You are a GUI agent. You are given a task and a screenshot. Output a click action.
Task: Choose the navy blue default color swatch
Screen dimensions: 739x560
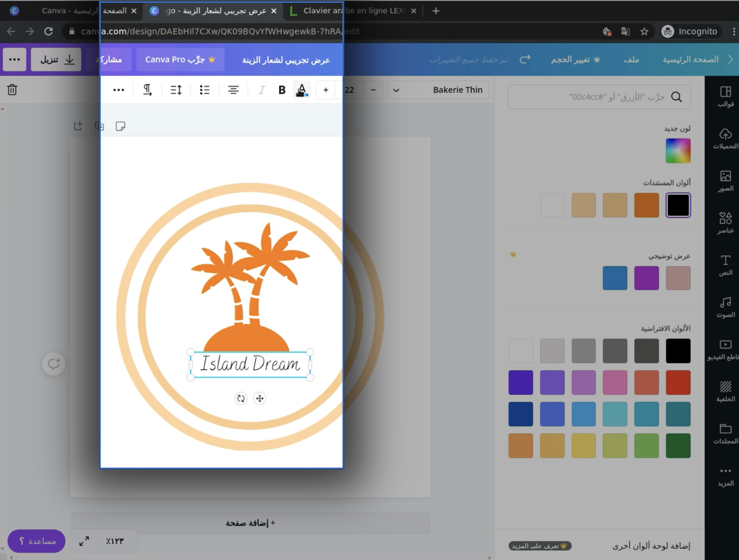pos(521,414)
